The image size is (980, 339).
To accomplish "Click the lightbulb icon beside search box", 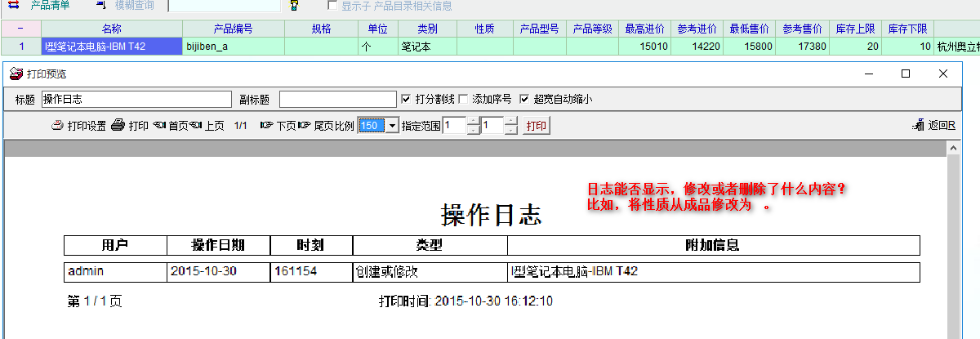I will tap(294, 6).
